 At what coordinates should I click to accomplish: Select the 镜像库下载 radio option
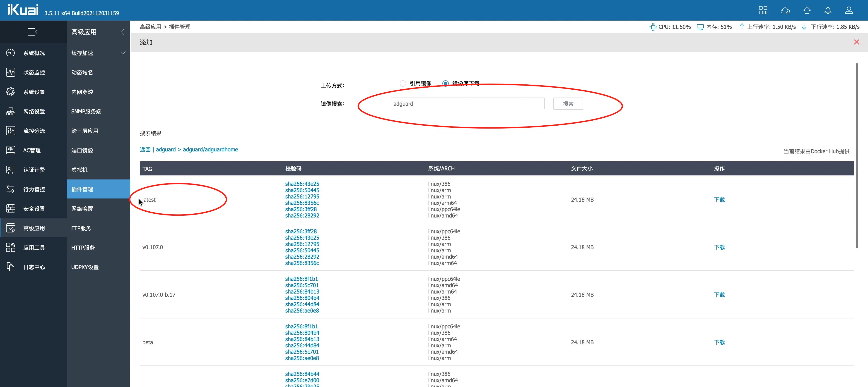point(446,84)
